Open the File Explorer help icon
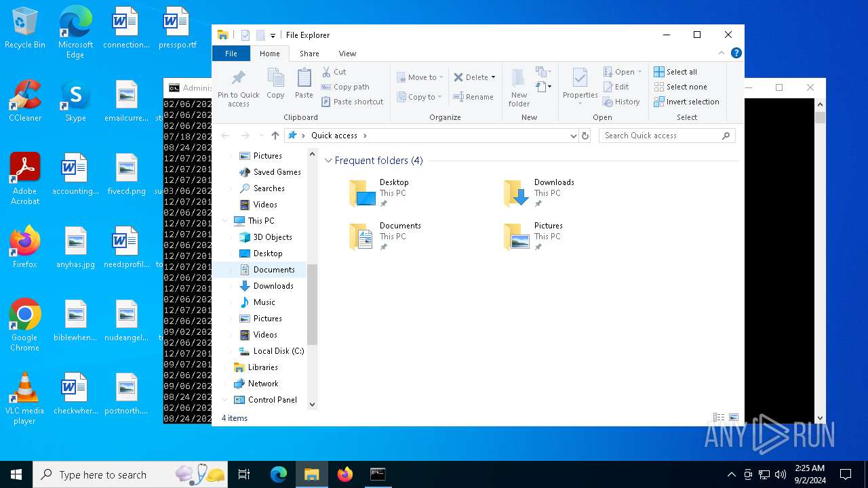868x488 pixels. (x=736, y=53)
